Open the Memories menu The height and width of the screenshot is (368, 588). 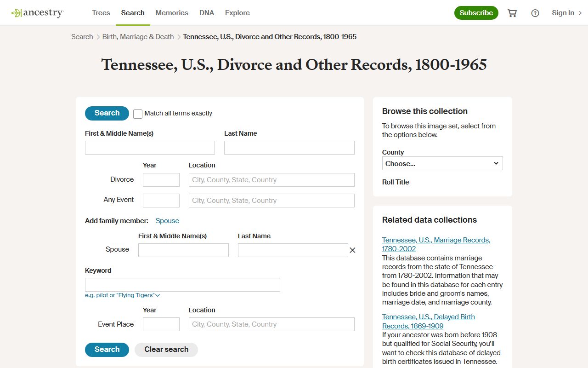(x=172, y=13)
